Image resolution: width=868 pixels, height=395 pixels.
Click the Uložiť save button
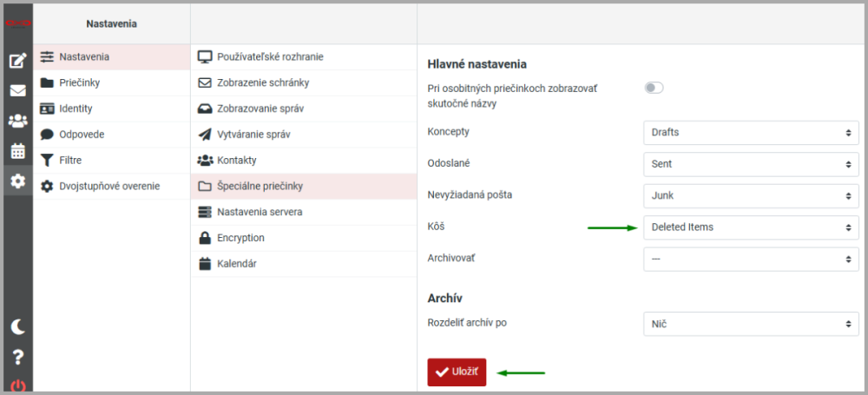[x=457, y=372]
